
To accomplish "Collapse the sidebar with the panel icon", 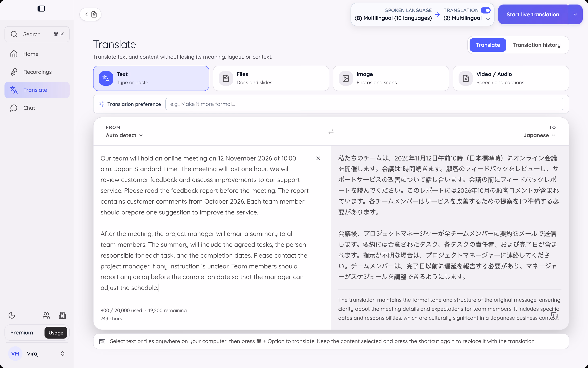I will pos(41,9).
